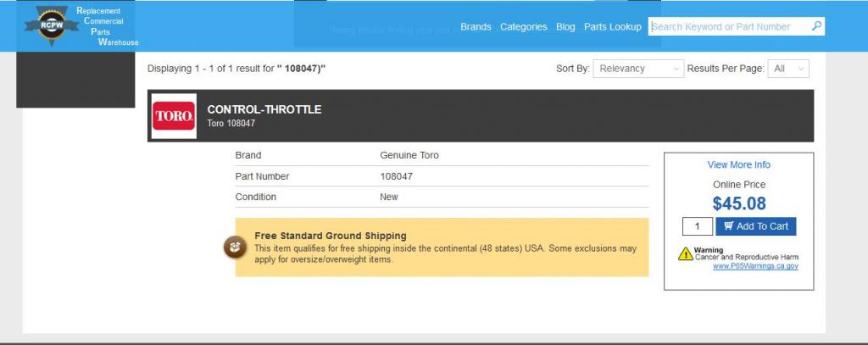Click the quantity field showing 1
This screenshot has width=868, height=345.
click(697, 226)
